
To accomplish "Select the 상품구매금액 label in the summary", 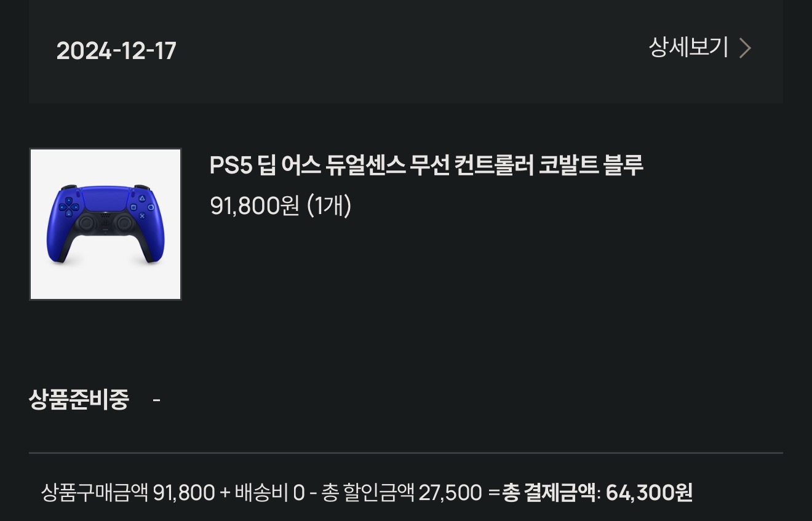I will [x=95, y=493].
